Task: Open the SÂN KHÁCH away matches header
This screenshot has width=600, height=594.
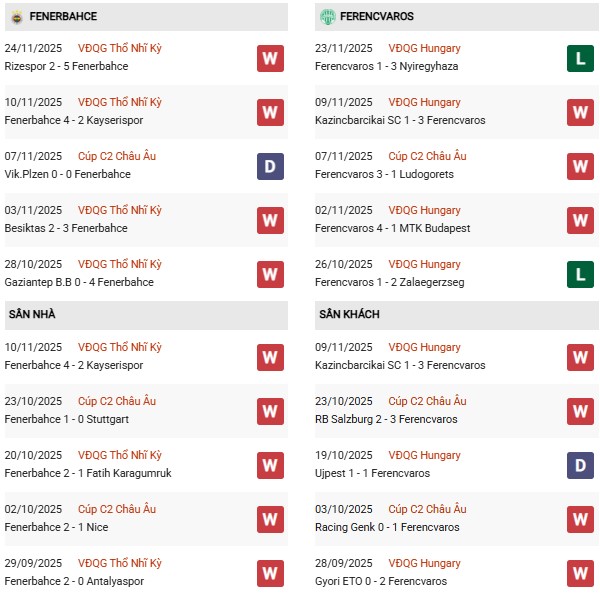Action: click(350, 314)
